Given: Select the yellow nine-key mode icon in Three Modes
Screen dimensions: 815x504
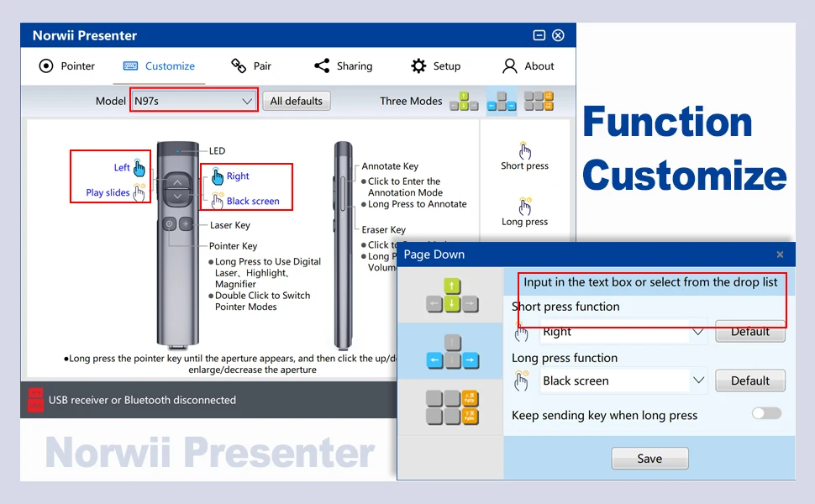Looking at the screenshot, I should point(540,101).
